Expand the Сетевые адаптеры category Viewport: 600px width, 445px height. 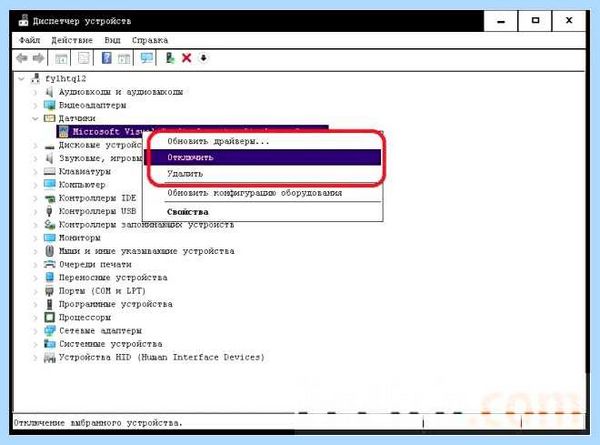[x=35, y=331]
